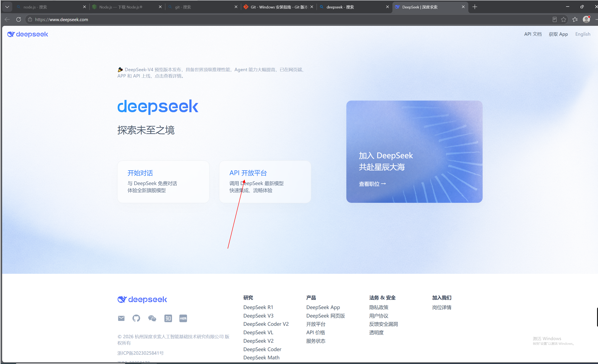The width and height of the screenshot is (598, 364).
Task: Open the email contact icon in footer
Action: pos(121,318)
